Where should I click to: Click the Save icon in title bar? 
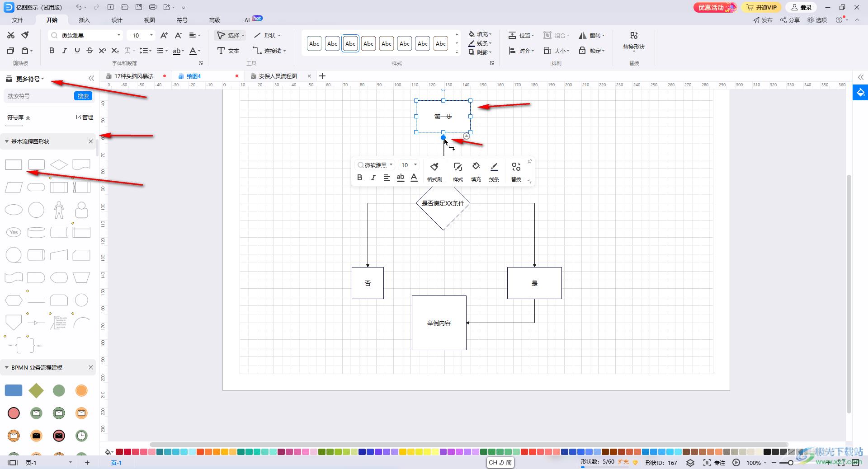pos(139,7)
